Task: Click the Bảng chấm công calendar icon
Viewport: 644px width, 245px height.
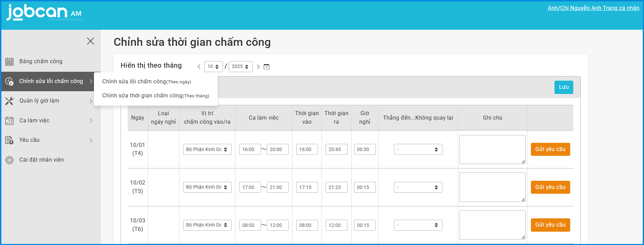Action: point(9,62)
